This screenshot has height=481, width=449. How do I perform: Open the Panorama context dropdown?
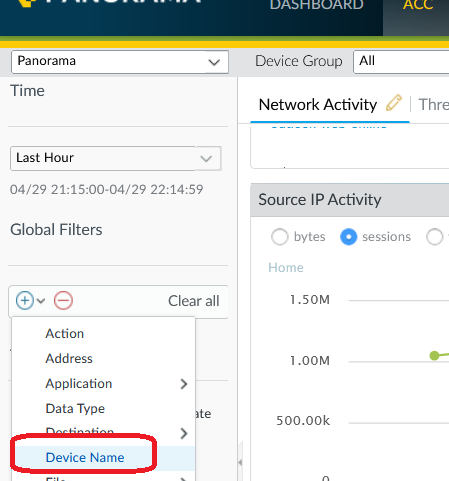[120, 62]
